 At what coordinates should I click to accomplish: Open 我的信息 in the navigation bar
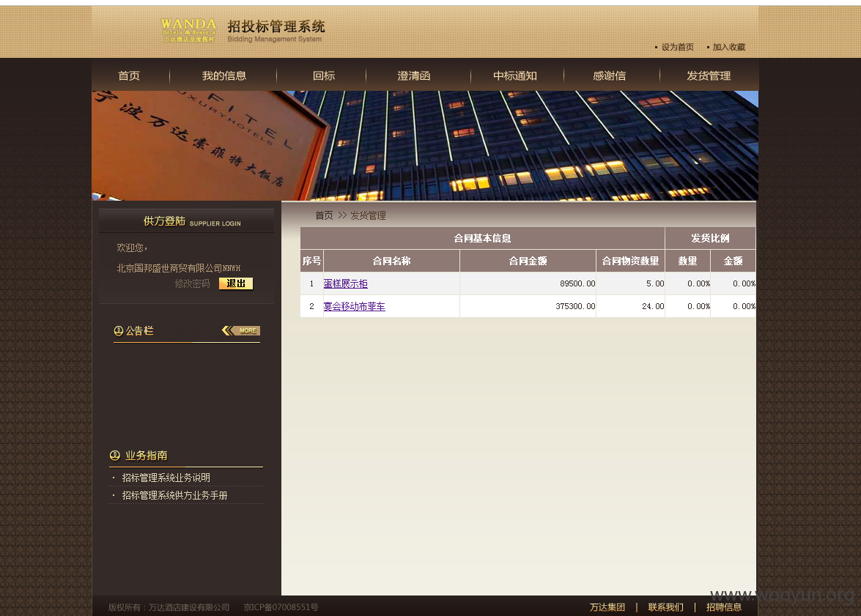coord(224,75)
